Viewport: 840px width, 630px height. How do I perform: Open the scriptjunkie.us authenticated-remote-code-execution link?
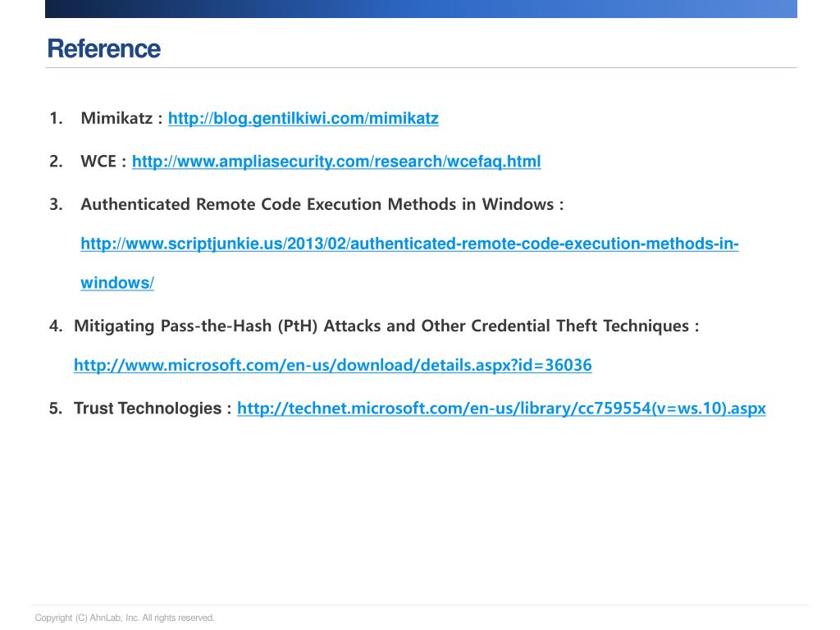coord(410,244)
